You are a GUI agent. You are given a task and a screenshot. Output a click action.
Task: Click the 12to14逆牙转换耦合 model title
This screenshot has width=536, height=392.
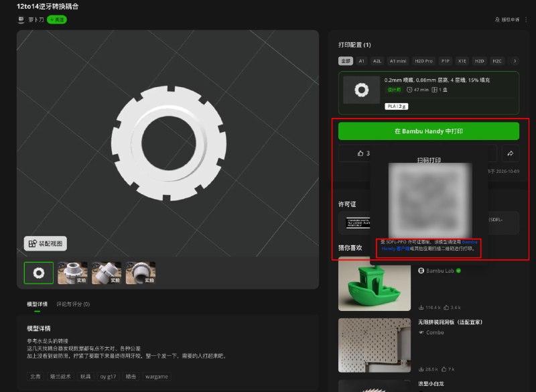point(48,6)
